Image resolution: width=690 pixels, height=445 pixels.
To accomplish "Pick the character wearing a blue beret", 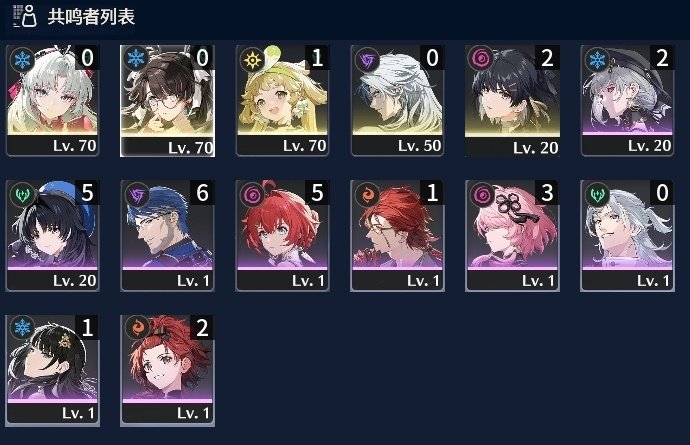I will 52,235.
